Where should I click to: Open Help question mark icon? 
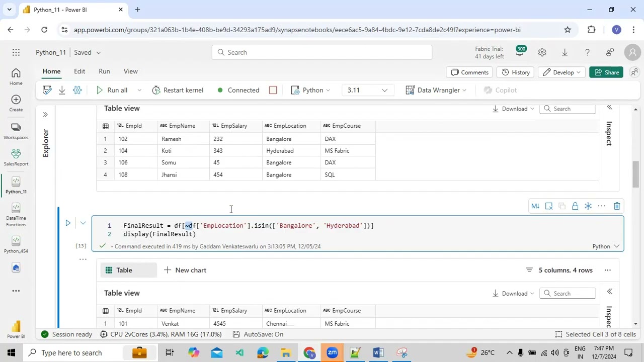click(587, 52)
